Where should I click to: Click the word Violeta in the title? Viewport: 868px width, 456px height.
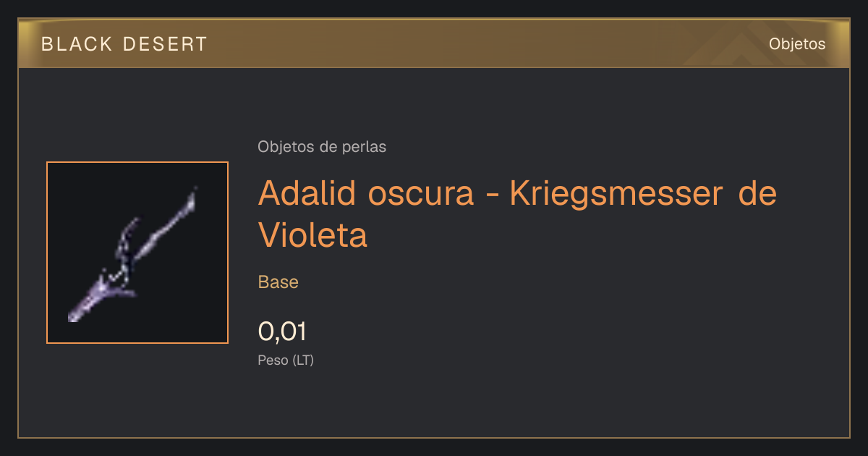(x=312, y=235)
